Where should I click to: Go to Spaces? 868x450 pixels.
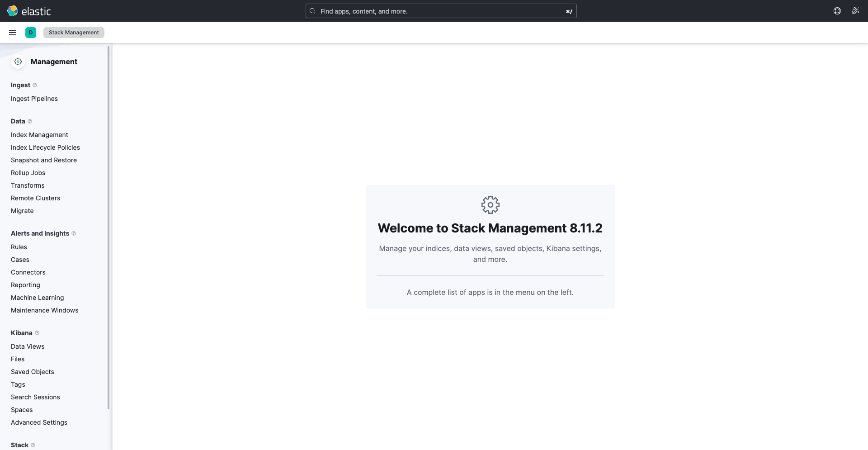(22, 410)
